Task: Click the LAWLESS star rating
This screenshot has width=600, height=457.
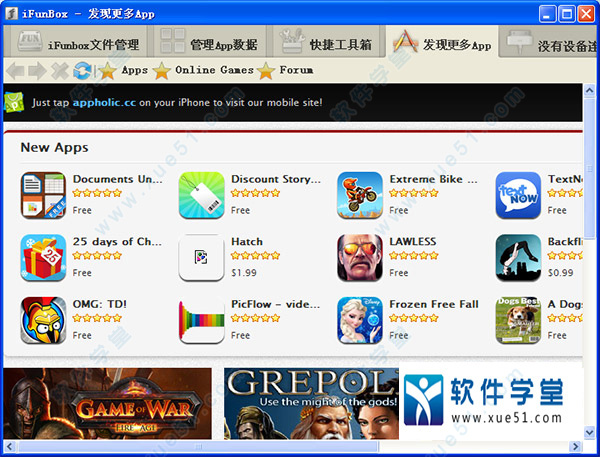Action: 414,255
